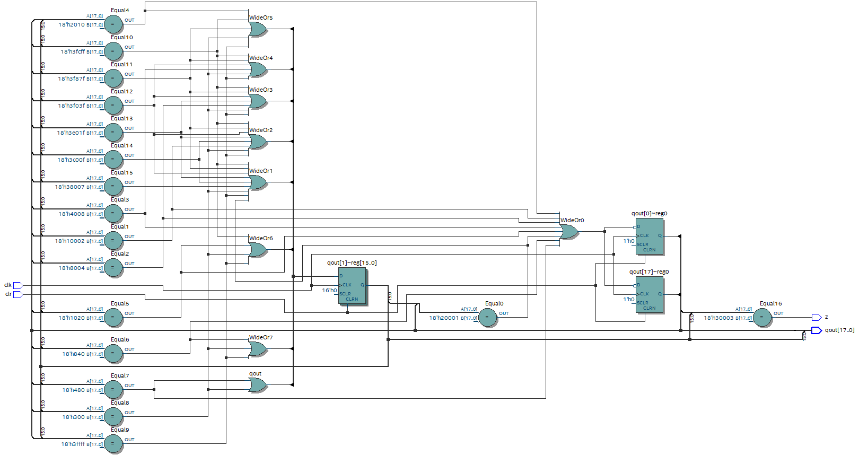Select the clk input pin
This screenshot has width=868, height=455.
18,285
